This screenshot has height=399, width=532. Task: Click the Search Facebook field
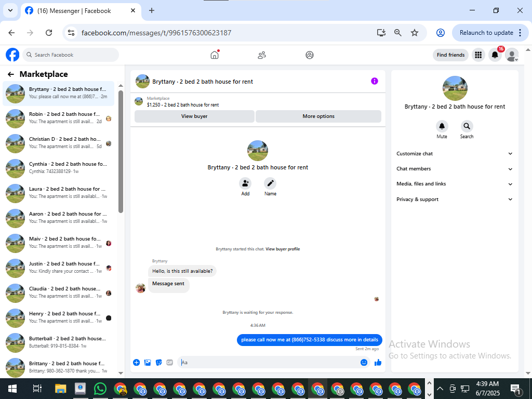(x=71, y=55)
